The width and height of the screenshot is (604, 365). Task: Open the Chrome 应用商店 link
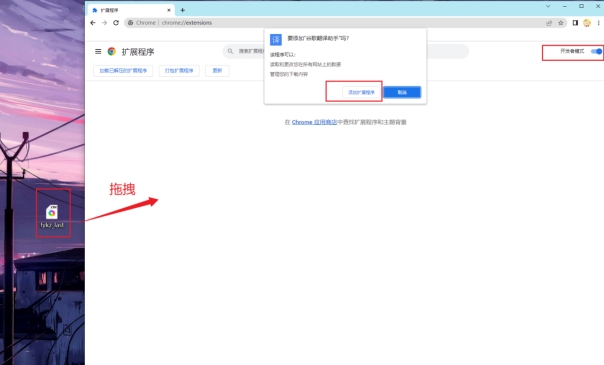314,122
